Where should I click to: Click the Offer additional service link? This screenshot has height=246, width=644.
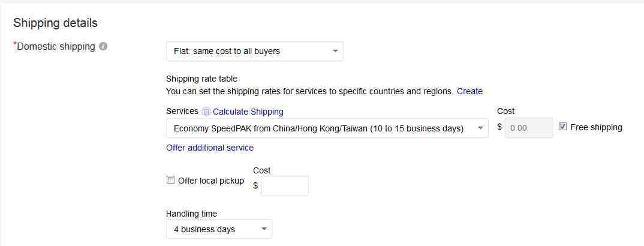tap(210, 148)
